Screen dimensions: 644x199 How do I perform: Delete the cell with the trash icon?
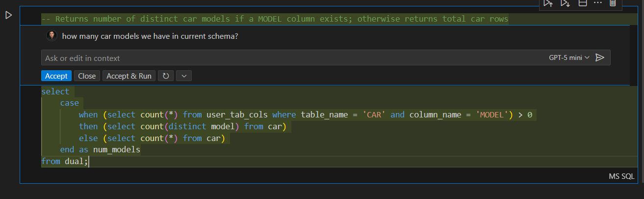tap(613, 3)
